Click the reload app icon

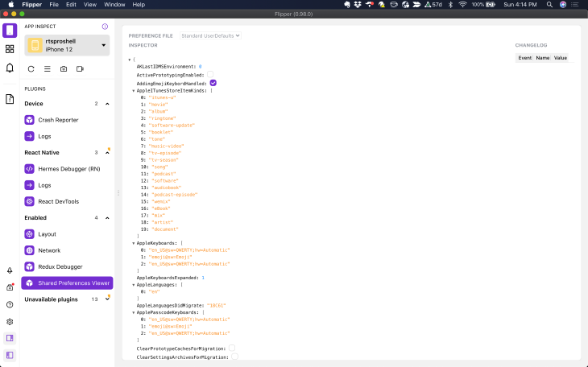(x=31, y=69)
